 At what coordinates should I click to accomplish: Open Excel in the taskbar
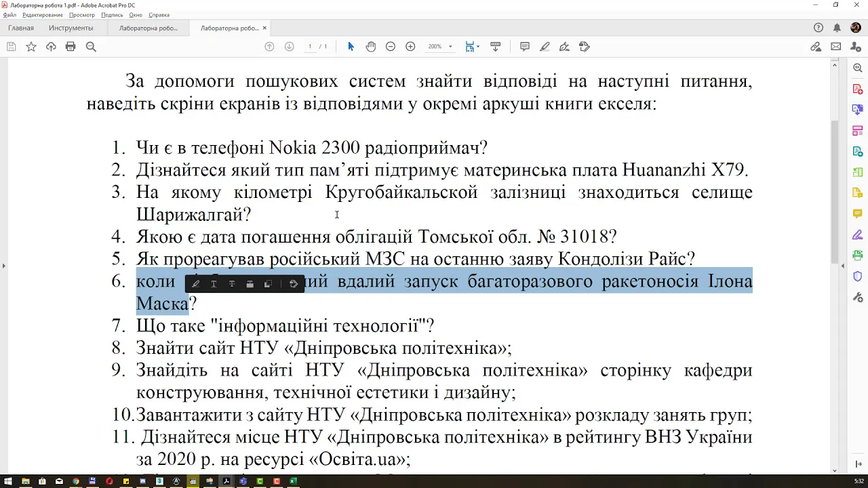tap(293, 481)
